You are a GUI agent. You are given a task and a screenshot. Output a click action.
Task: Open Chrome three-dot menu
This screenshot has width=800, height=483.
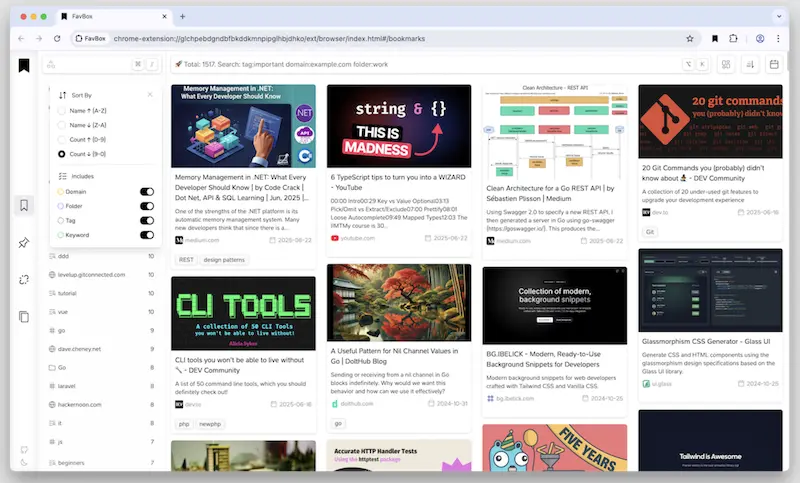(x=778, y=38)
